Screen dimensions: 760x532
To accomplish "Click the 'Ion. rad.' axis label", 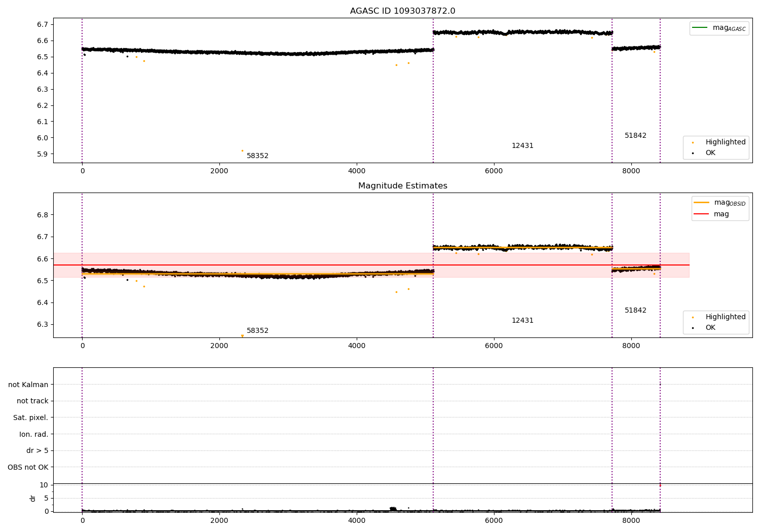I will tap(34, 435).
